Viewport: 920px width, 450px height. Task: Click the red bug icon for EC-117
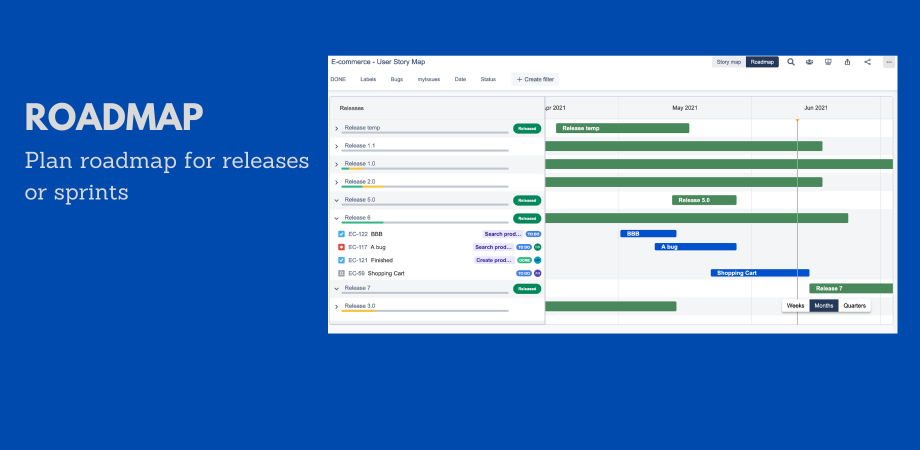(x=341, y=246)
